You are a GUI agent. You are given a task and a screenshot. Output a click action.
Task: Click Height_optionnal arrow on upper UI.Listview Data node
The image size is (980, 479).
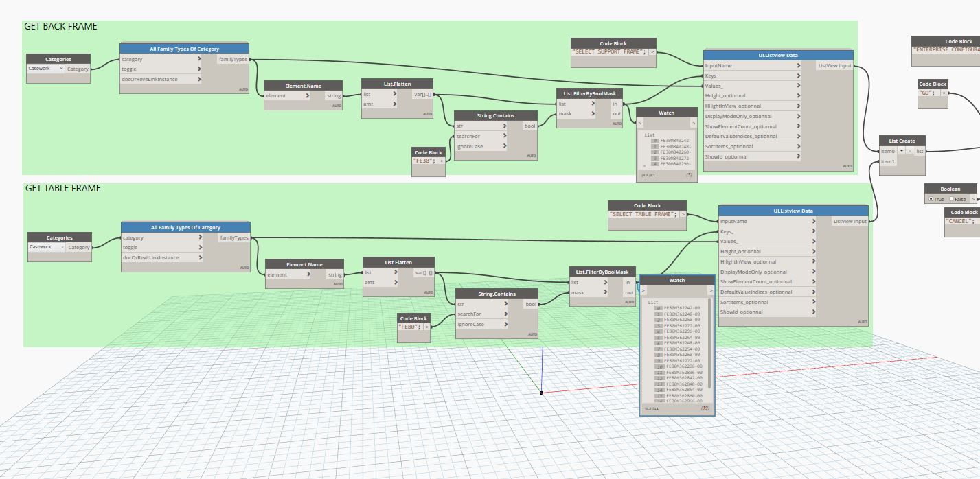click(x=799, y=96)
